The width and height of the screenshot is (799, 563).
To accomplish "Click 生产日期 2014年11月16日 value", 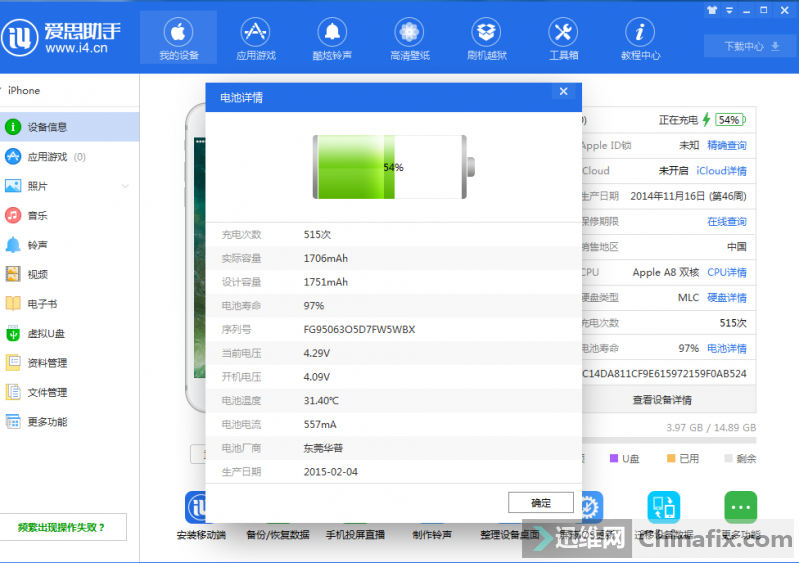I will [688, 196].
